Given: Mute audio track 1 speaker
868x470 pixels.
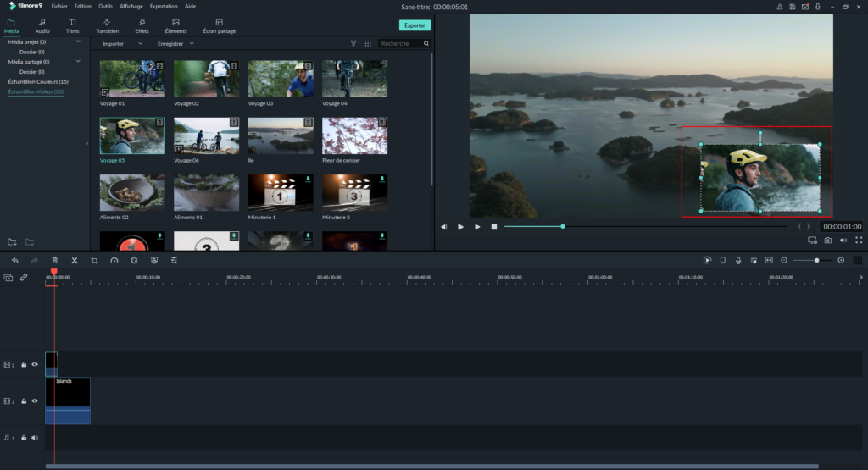Looking at the screenshot, I should [x=35, y=437].
